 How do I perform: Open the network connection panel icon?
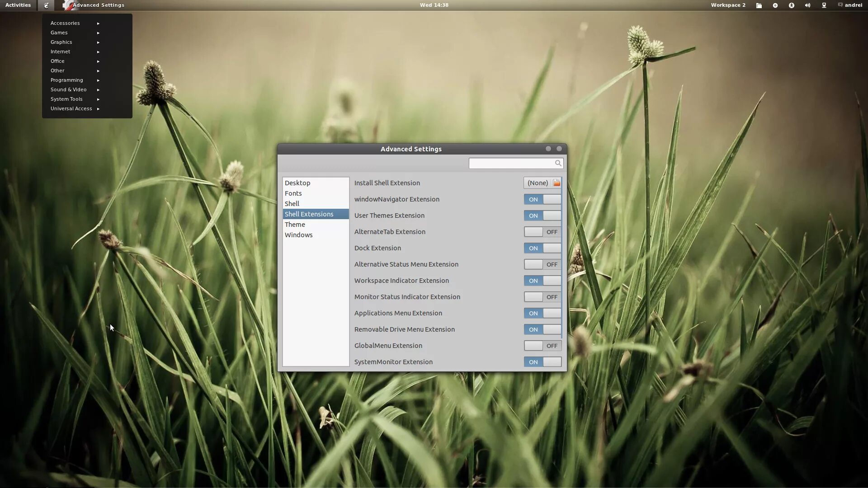point(824,5)
